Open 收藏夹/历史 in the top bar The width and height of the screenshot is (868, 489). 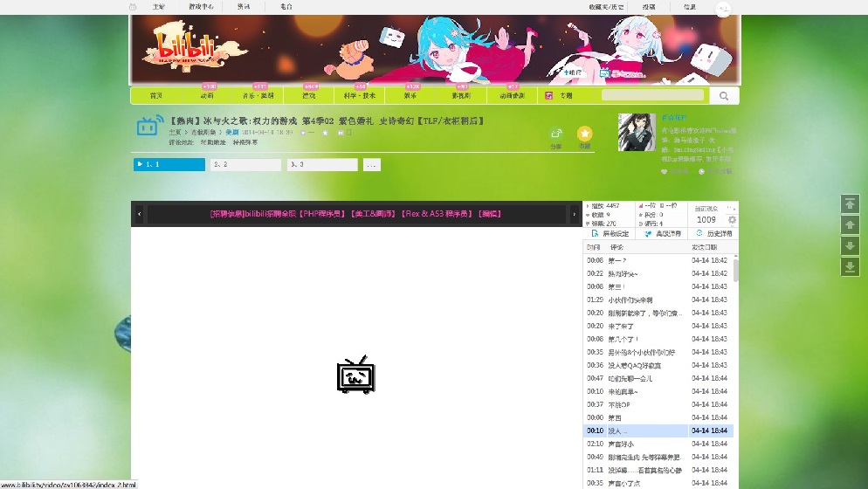coord(606,7)
